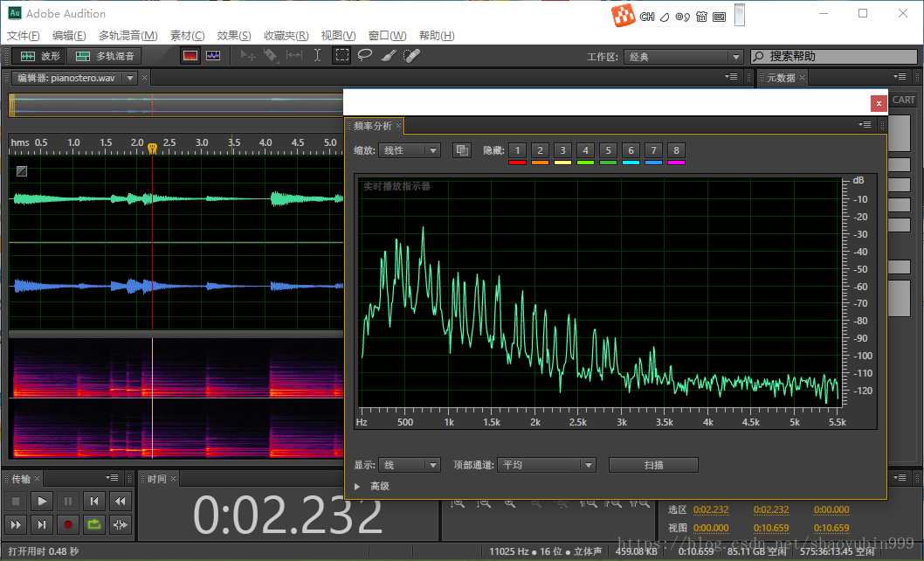Select the Razor tool
The height and width of the screenshot is (561, 924).
(x=270, y=55)
